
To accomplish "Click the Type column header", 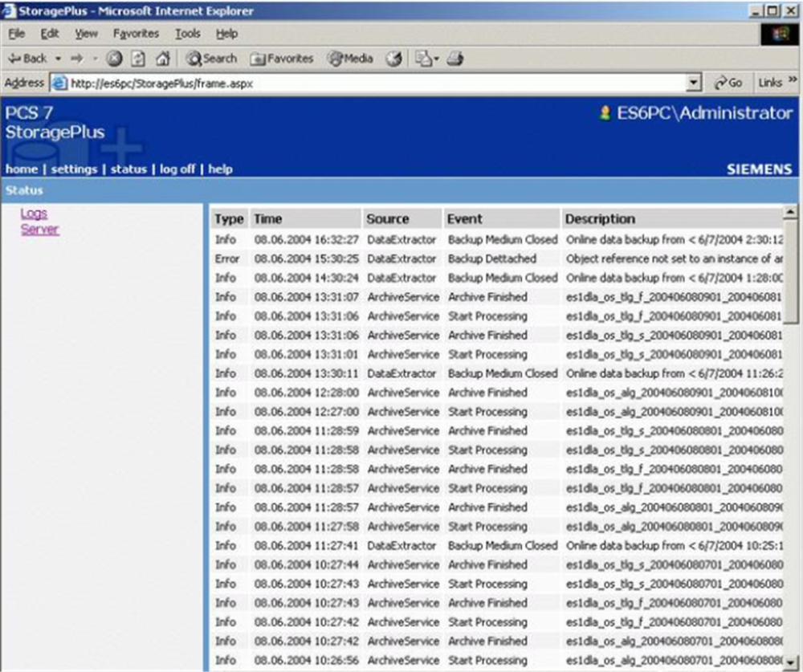I will (230, 218).
